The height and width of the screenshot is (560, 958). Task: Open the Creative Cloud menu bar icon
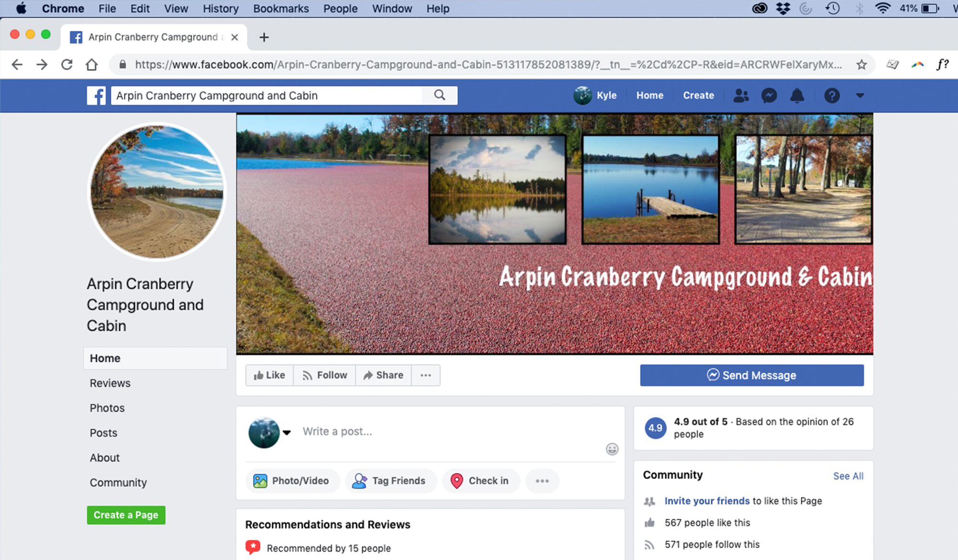[x=760, y=8]
